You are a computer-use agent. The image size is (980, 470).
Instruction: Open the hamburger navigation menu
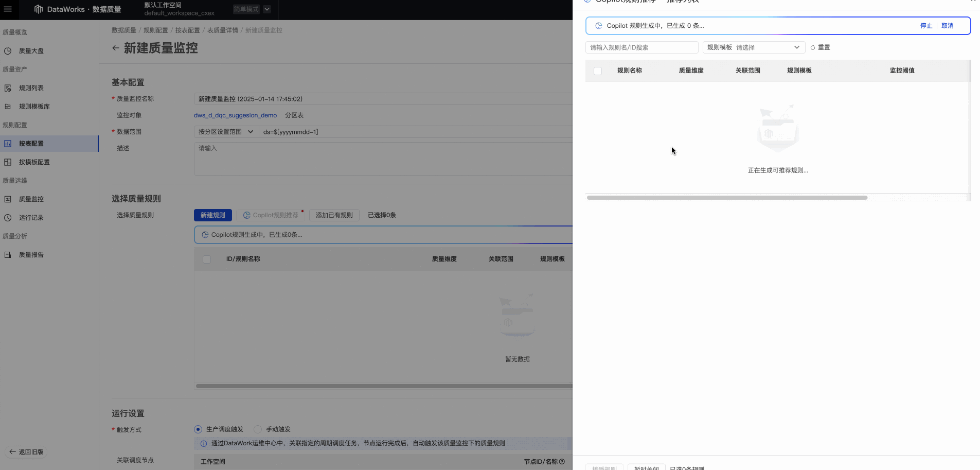click(8, 9)
